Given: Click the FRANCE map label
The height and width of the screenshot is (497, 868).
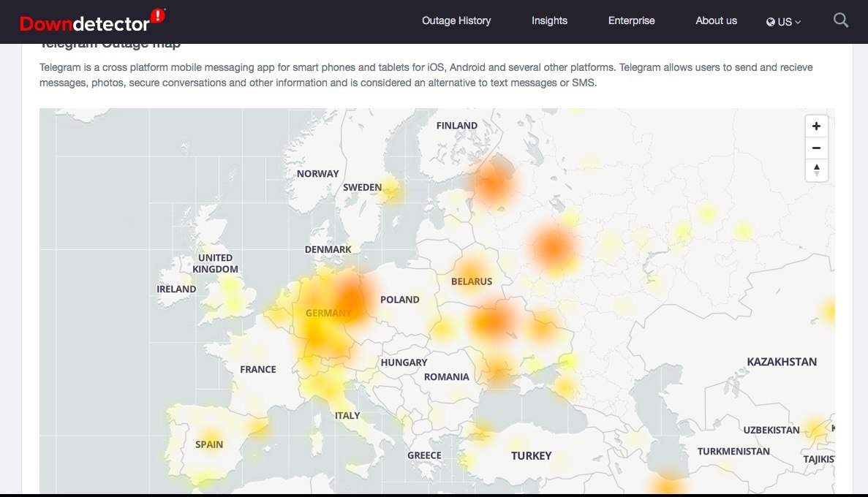Looking at the screenshot, I should [x=258, y=369].
